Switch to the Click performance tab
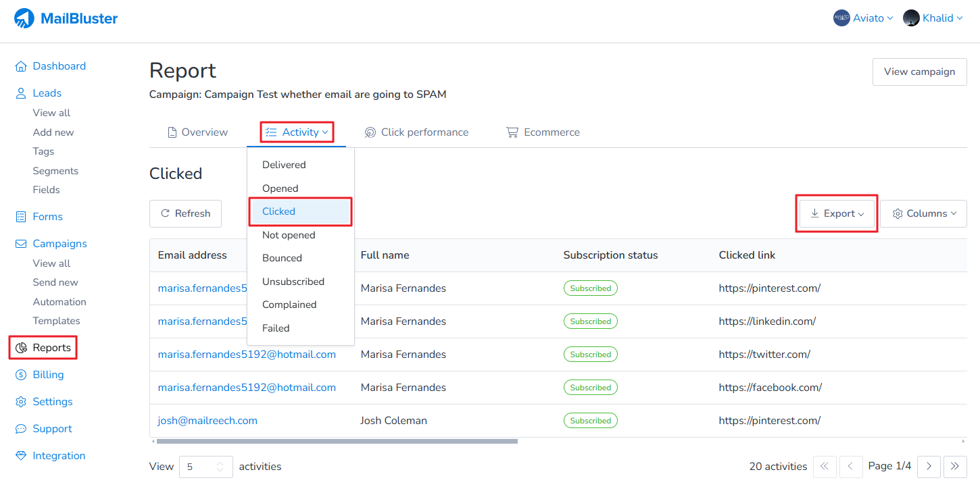This screenshot has height=495, width=980. (x=416, y=132)
